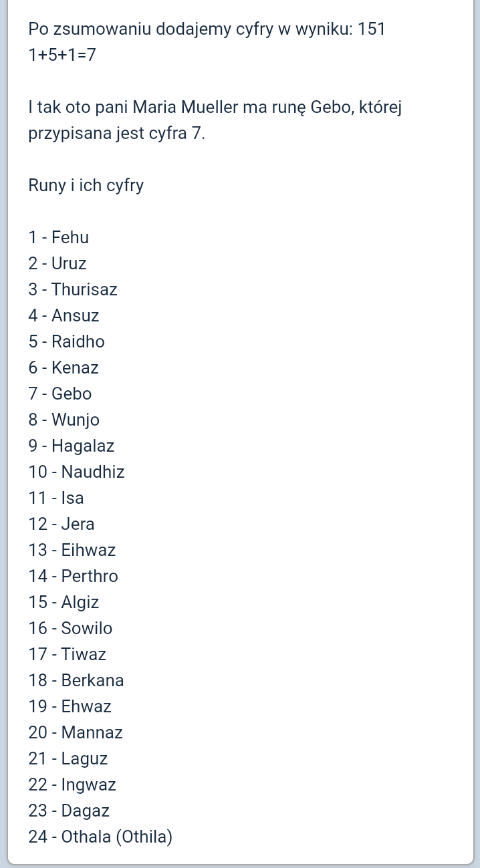Click '22 - Ingwaz' rune entry

click(x=72, y=784)
